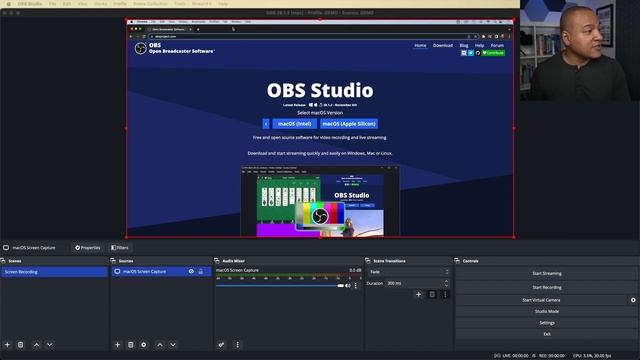
Task: Open advanced audio properties gears icon
Action: pos(221,345)
